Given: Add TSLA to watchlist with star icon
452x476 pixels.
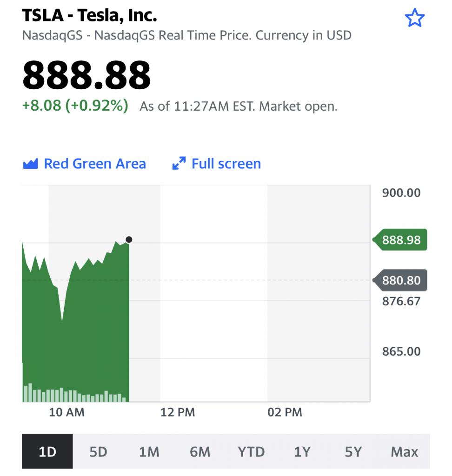Looking at the screenshot, I should (415, 18).
